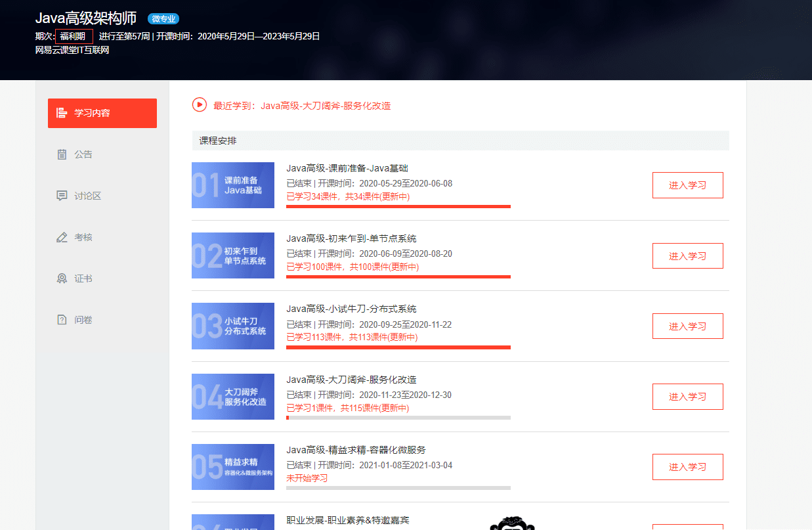Click 进入学习 for 分布式系统 course
Screen dimensions: 812x530
pos(688,326)
